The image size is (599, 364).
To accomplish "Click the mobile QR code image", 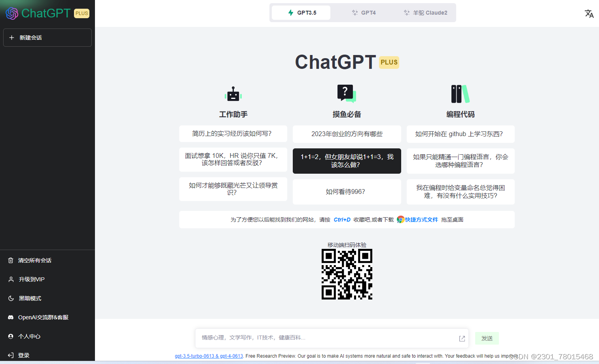I will (x=347, y=274).
